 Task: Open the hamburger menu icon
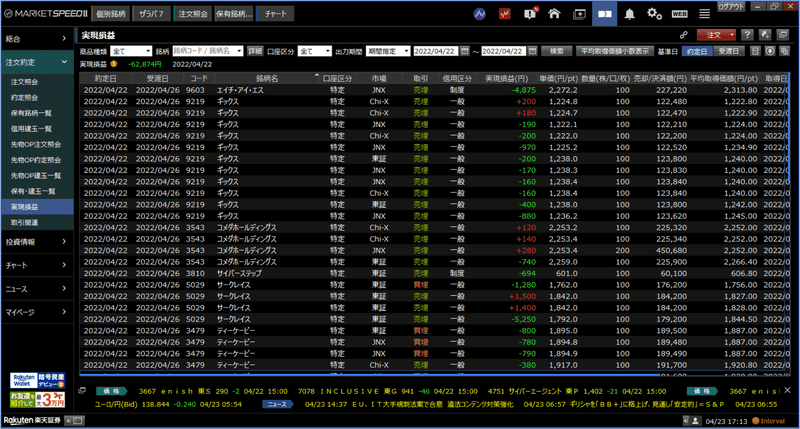click(x=705, y=14)
